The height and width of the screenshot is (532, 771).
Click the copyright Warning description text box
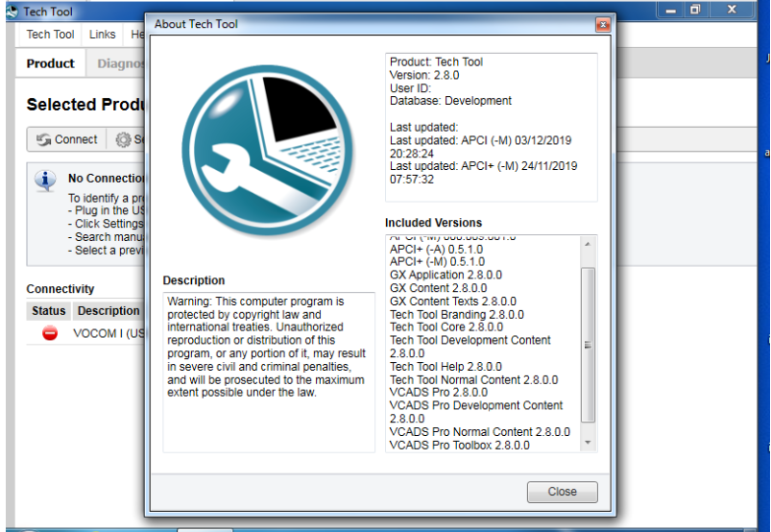pyautogui.click(x=269, y=373)
